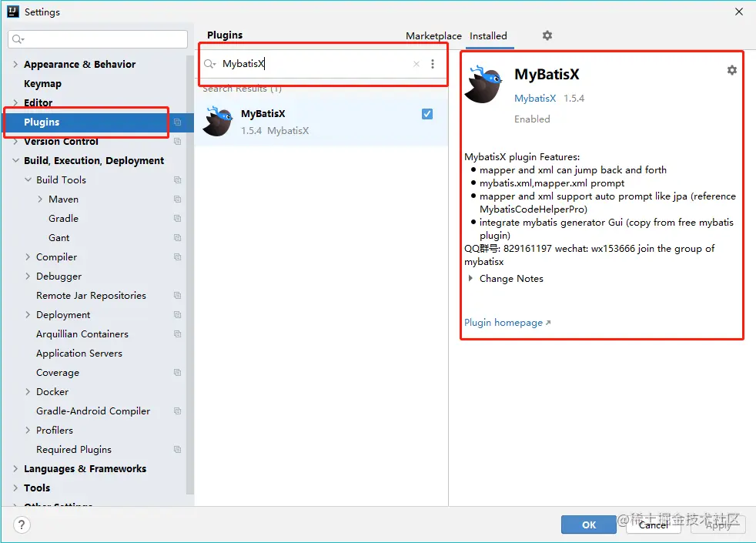
Task: Expand the Debugger node
Action: click(28, 276)
